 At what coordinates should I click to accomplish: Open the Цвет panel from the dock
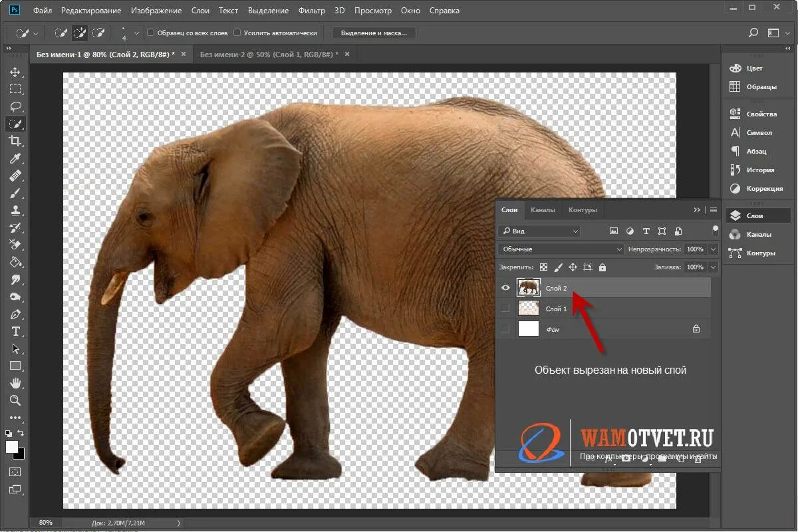pos(755,68)
